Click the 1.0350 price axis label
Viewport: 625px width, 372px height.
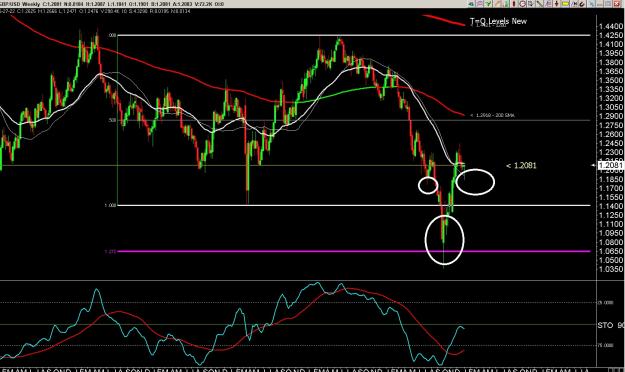(x=611, y=269)
